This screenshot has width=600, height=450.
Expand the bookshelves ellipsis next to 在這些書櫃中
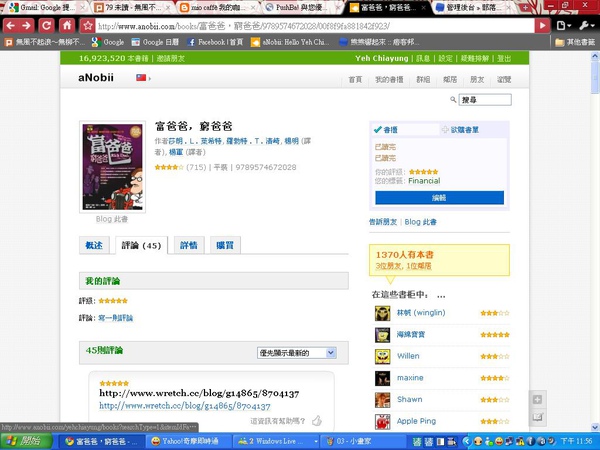(x=441, y=295)
